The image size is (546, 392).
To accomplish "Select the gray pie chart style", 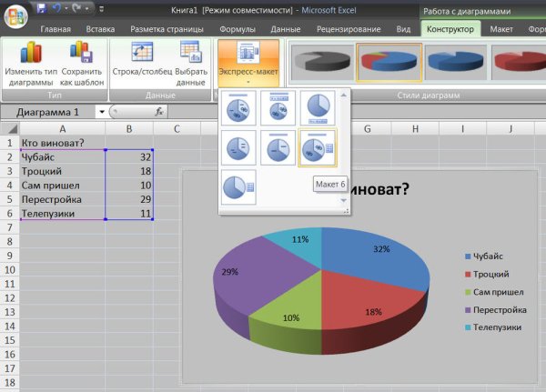I will pos(320,62).
